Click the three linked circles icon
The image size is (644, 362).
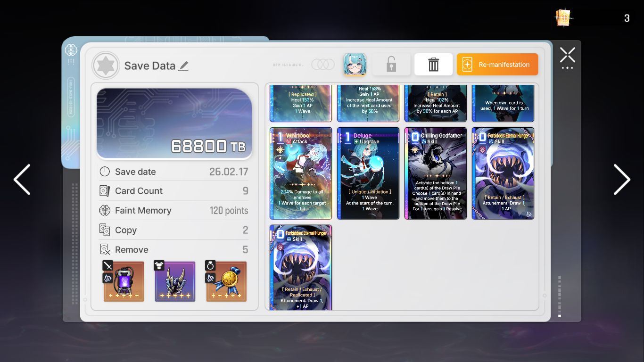[323, 65]
